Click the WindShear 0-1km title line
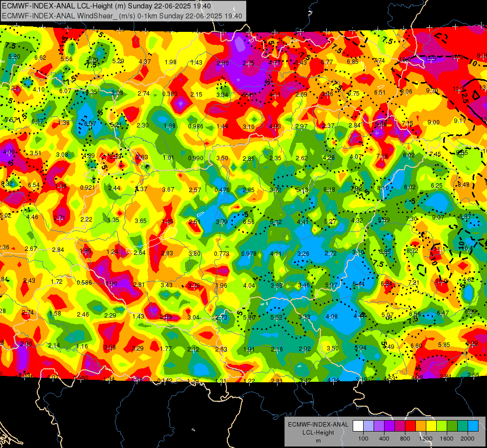Viewport: 487px width, 448px height. pos(122,15)
